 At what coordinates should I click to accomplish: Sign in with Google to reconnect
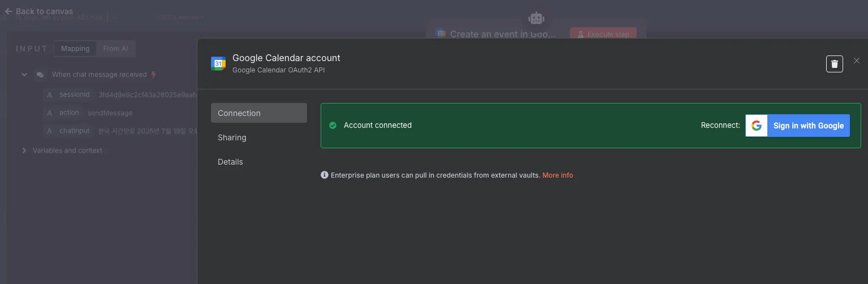[797, 126]
